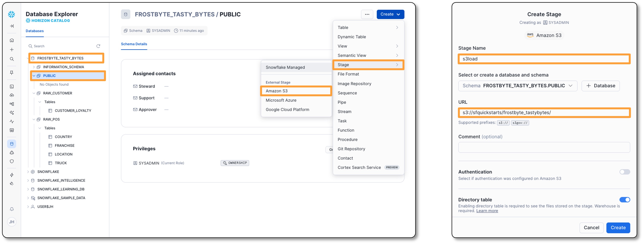Viewport: 644px width, 244px height.
Task: Switch to the Schema Details tab
Action: pyautogui.click(x=134, y=44)
